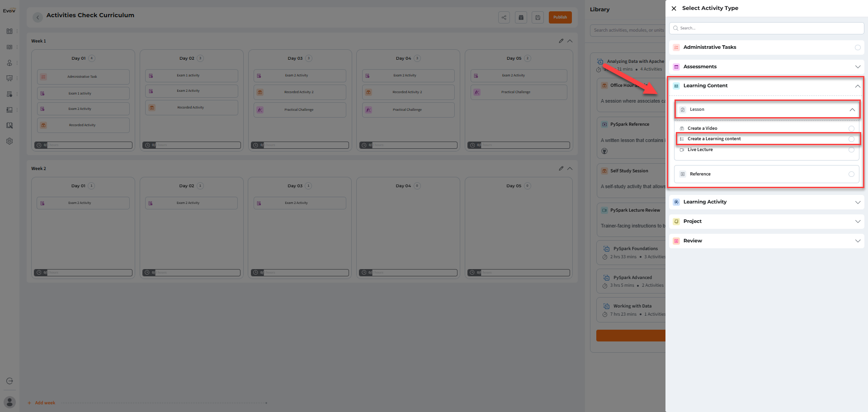Click the share icon beside Publish
Image resolution: width=868 pixels, height=412 pixels.
pyautogui.click(x=504, y=18)
